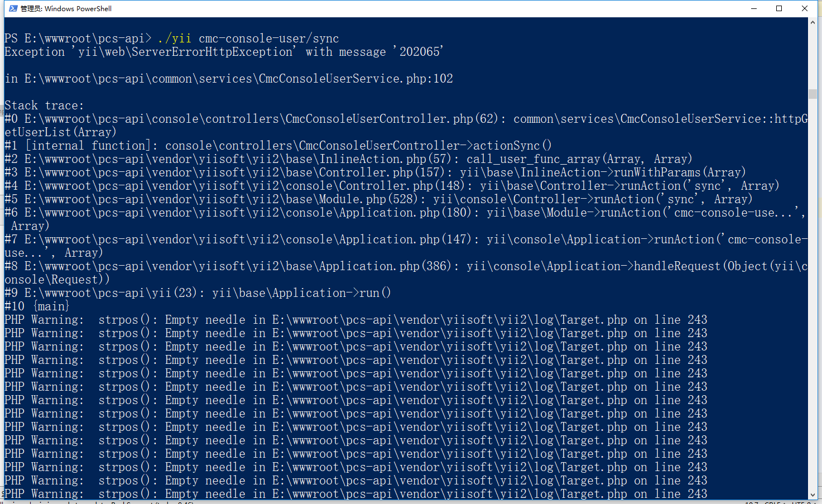The width and height of the screenshot is (822, 504).
Task: Click the #10 {main} trace line
Action: pos(37,306)
